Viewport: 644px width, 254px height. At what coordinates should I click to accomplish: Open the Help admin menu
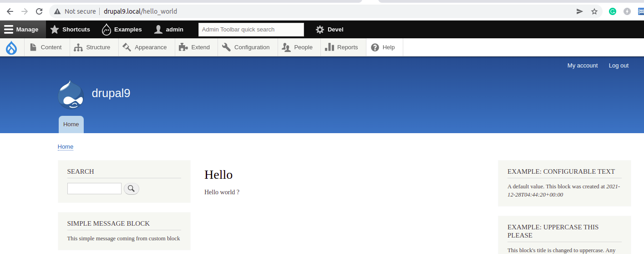(385, 47)
